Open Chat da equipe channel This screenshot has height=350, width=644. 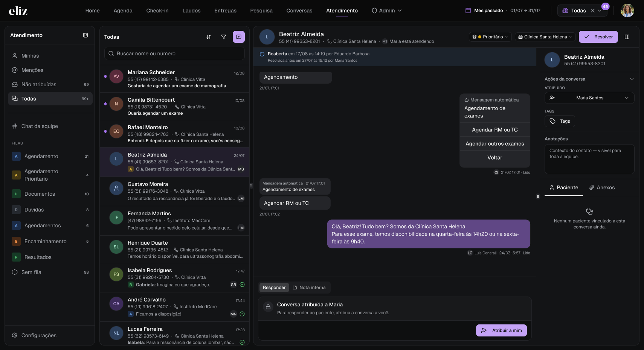coord(49,126)
